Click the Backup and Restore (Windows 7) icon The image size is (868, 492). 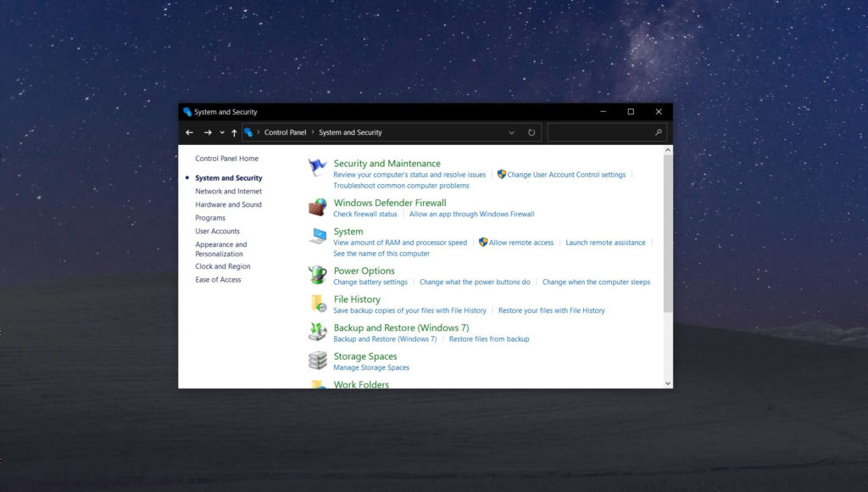click(315, 332)
